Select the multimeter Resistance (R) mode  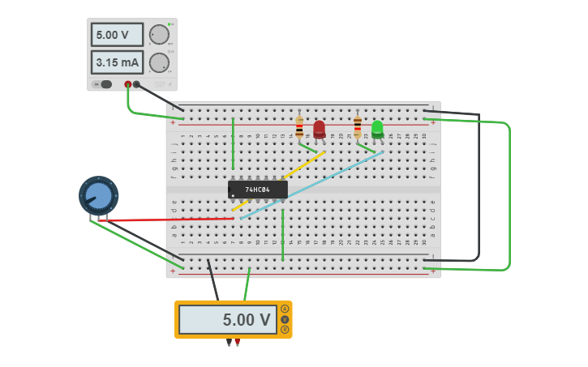pos(285,330)
